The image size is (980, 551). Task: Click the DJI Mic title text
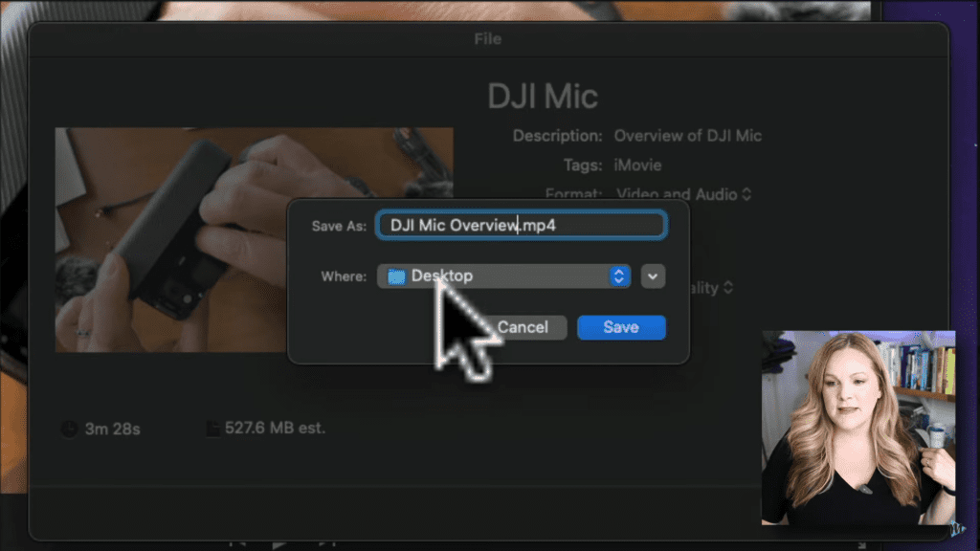[x=543, y=97]
